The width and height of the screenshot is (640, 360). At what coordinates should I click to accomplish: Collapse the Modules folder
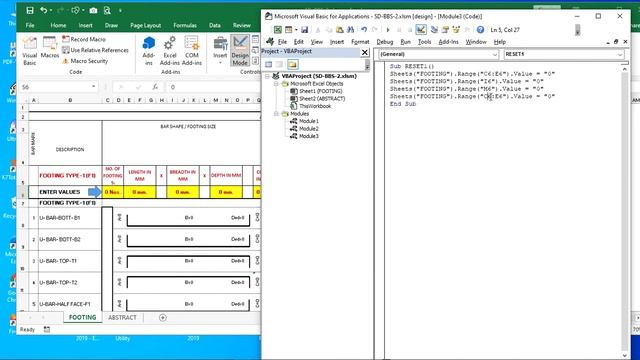point(276,114)
